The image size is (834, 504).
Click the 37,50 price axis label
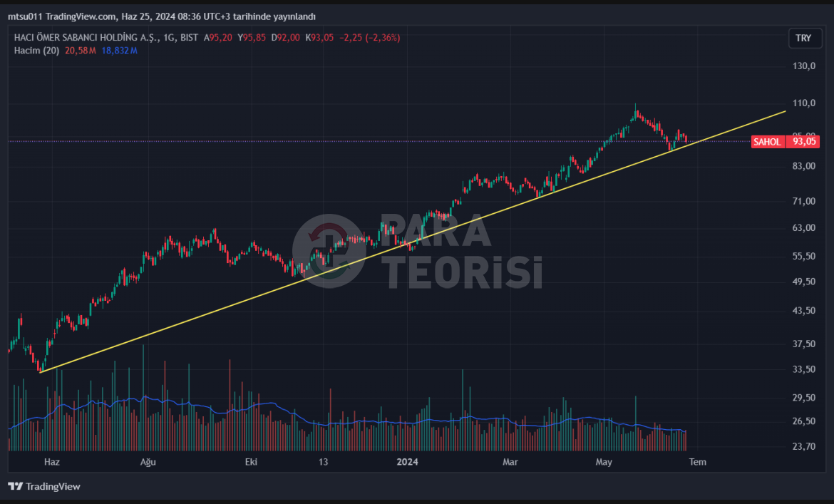tap(803, 344)
